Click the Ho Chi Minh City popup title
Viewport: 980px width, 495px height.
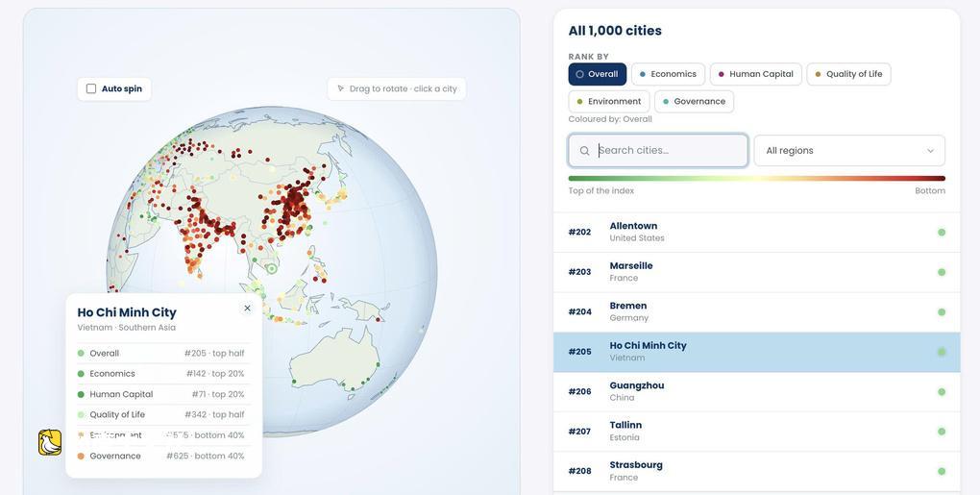click(127, 312)
